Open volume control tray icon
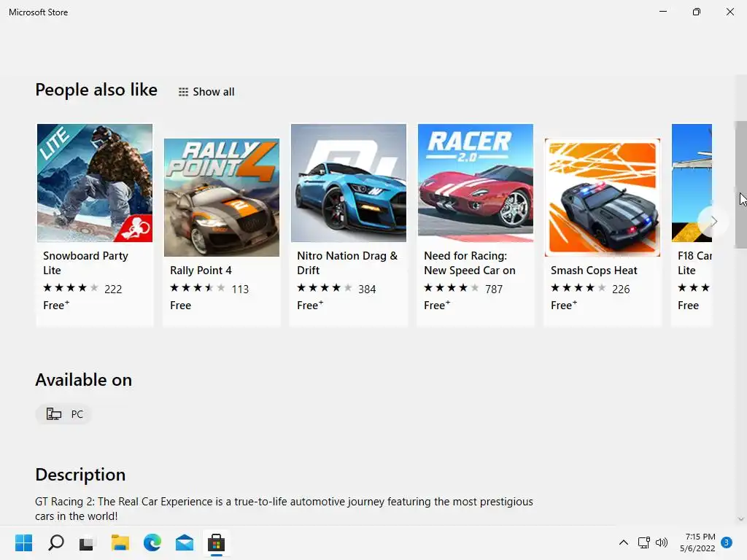Viewport: 747px width, 560px height. 662,542
